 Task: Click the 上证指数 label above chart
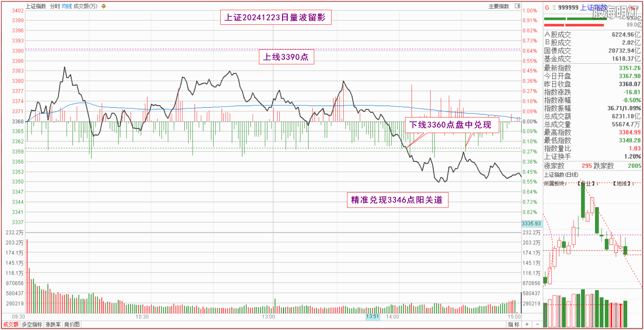point(36,6)
